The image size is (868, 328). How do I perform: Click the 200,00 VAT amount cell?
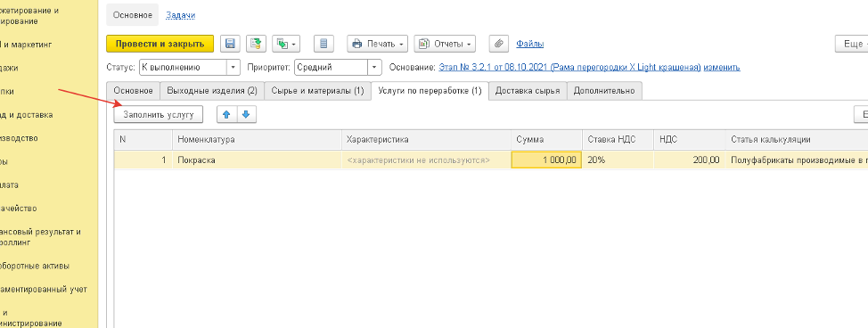pyautogui.click(x=689, y=160)
